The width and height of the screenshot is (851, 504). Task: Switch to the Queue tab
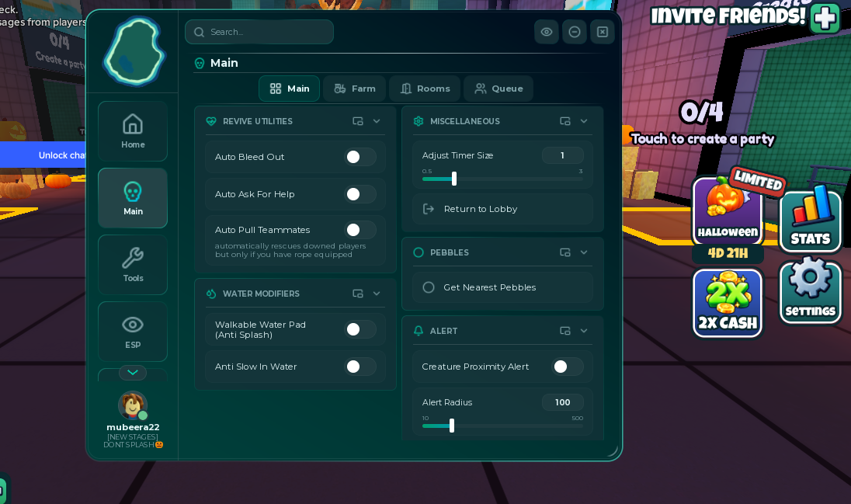point(498,89)
